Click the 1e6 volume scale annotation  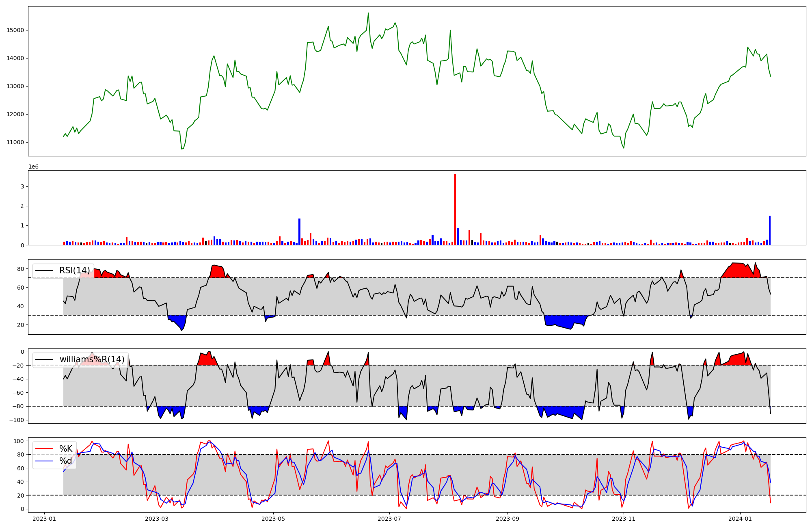point(33,167)
